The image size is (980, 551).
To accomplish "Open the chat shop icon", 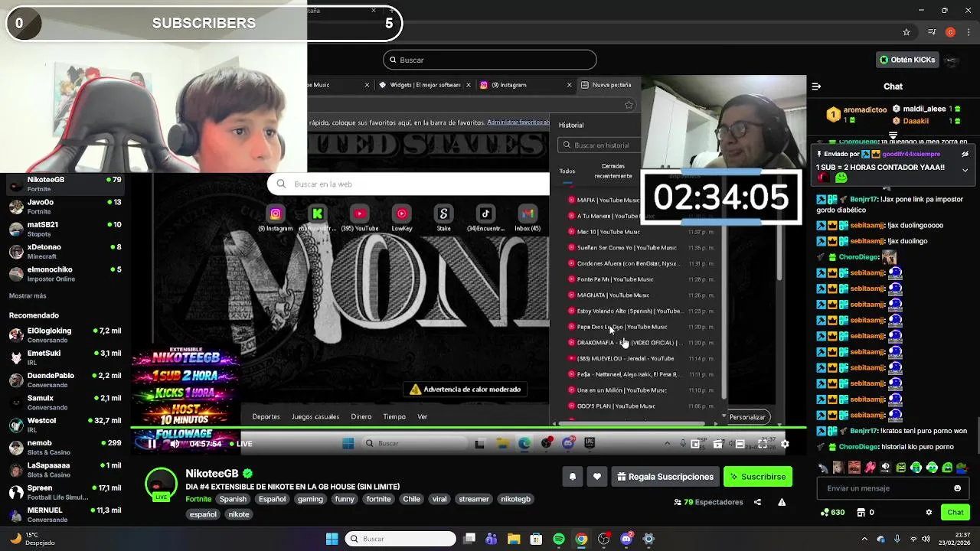I will (x=861, y=512).
